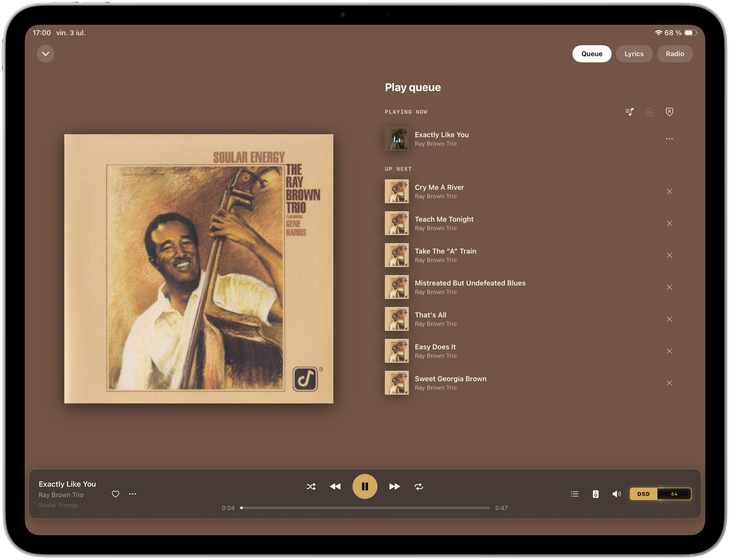730x560 pixels.
Task: Open more options for Exactly Like You row
Action: [x=669, y=139]
